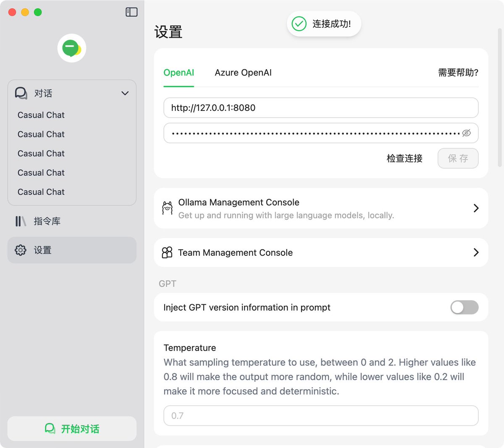Click the Team Management Console label

[x=235, y=253]
